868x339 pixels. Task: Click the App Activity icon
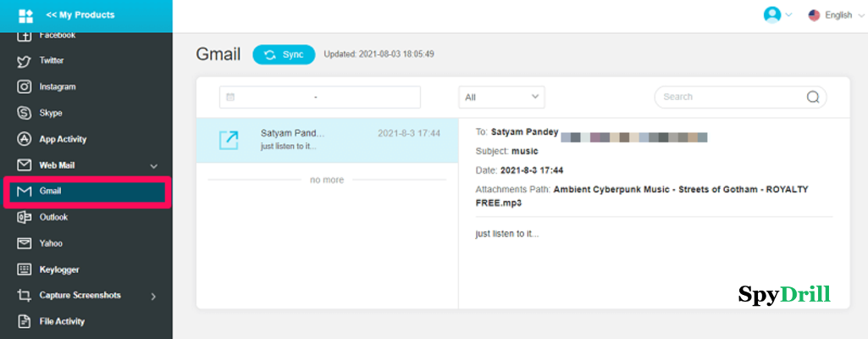point(25,139)
